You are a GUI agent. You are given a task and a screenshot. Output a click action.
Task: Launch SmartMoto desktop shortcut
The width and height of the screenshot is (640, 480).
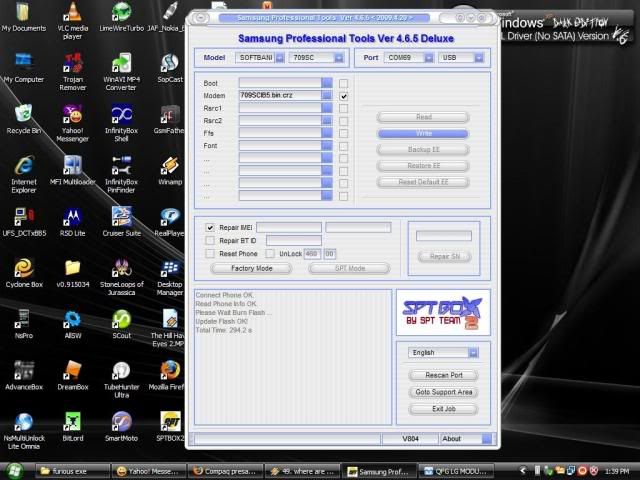(121, 427)
